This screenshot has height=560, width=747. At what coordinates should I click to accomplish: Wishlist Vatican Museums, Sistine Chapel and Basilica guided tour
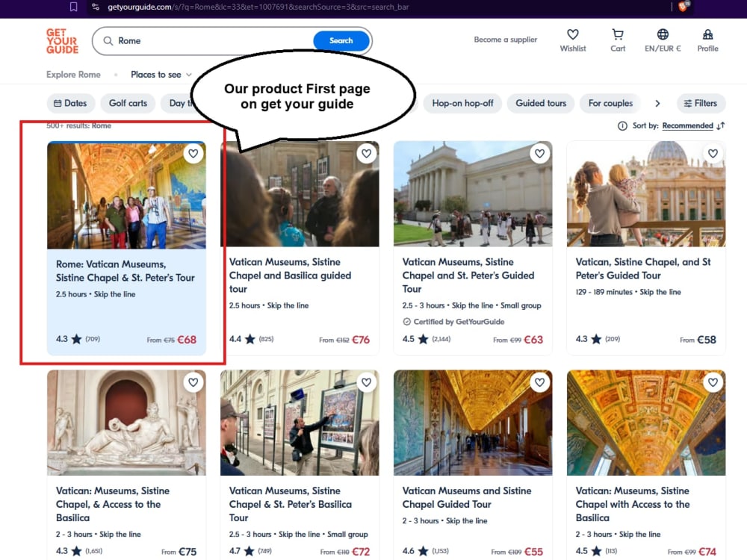(x=366, y=153)
